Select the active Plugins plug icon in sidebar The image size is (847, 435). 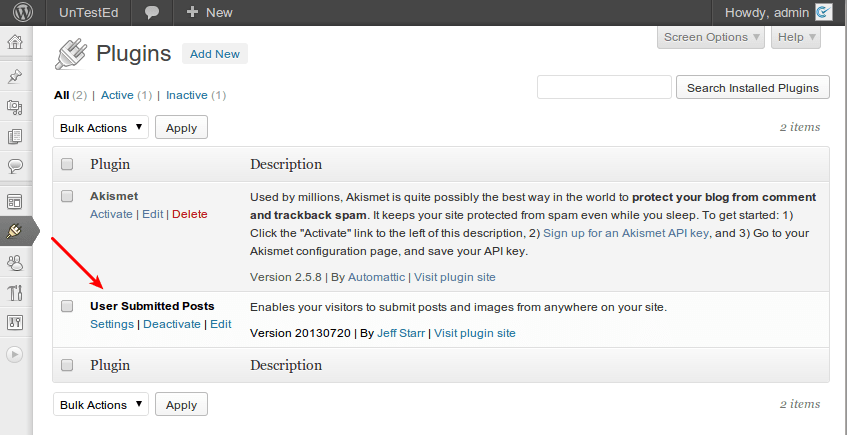(x=15, y=231)
